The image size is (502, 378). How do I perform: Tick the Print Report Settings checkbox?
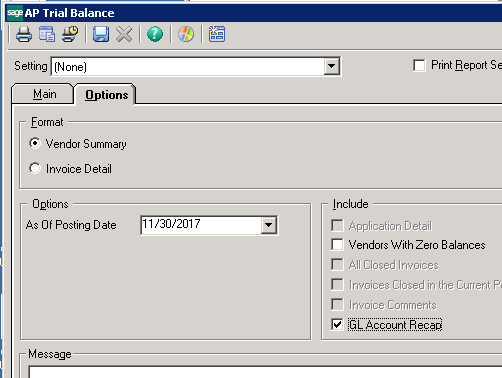tap(419, 65)
